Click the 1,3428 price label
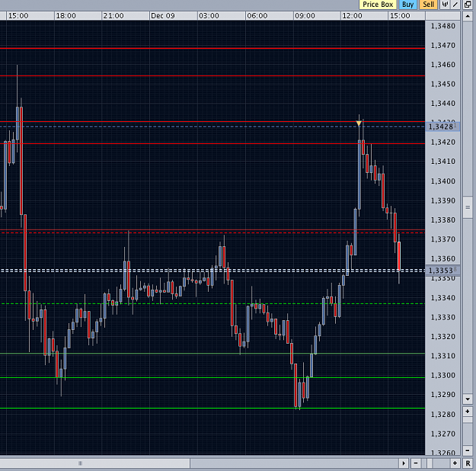476x471 pixels. (x=442, y=127)
